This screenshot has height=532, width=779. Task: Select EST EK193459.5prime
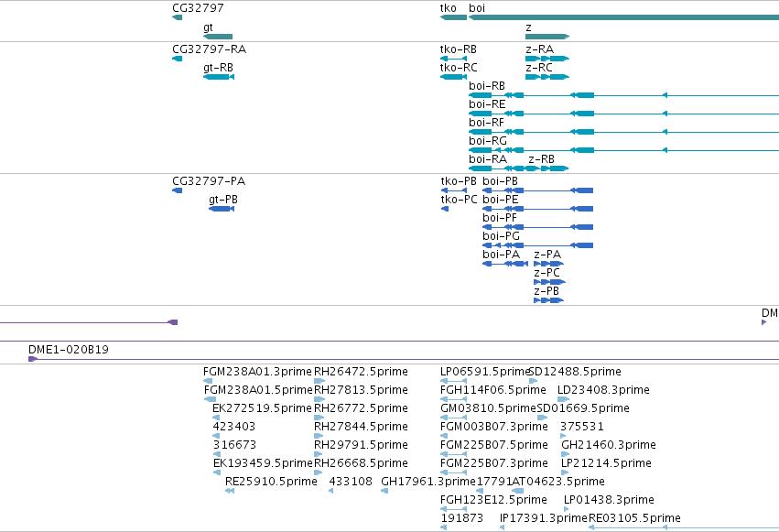click(217, 472)
